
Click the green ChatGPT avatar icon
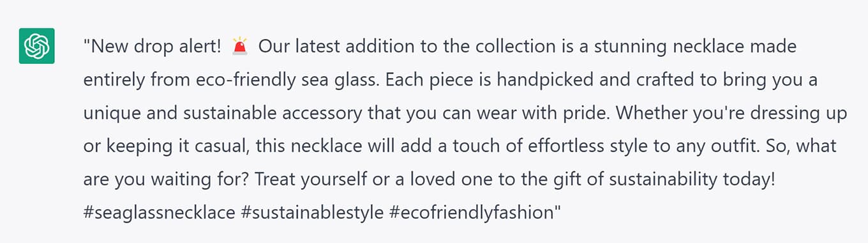[x=37, y=47]
